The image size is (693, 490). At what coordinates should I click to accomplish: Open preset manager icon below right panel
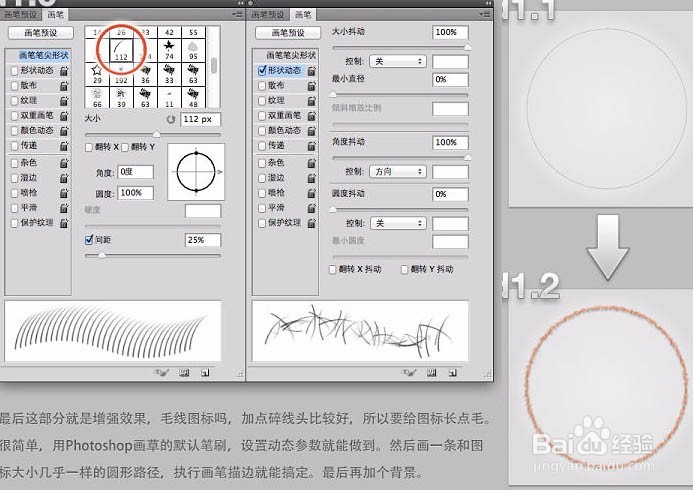coord(432,373)
